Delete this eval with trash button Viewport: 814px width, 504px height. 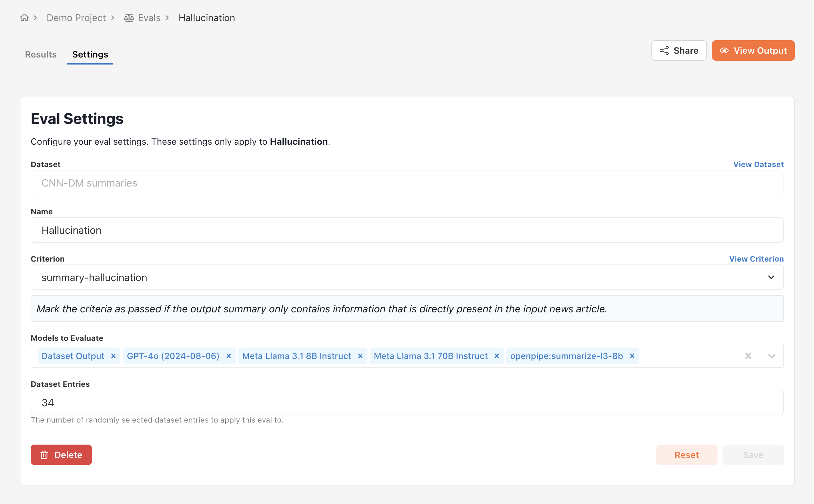click(61, 455)
